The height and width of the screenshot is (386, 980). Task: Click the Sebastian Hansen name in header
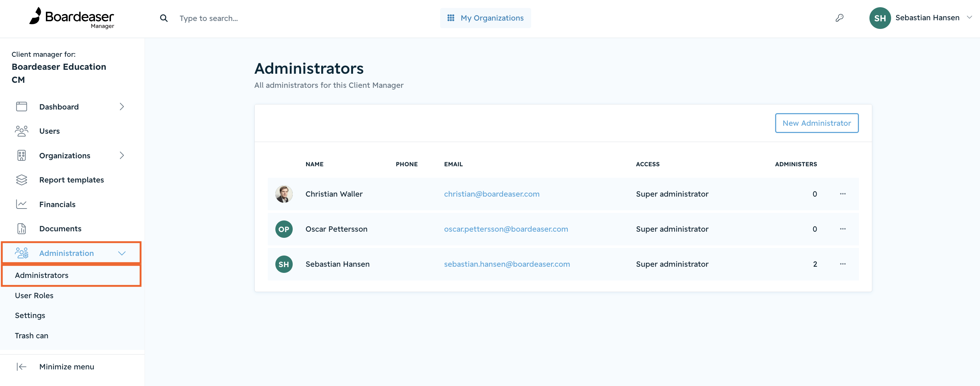[927, 17]
